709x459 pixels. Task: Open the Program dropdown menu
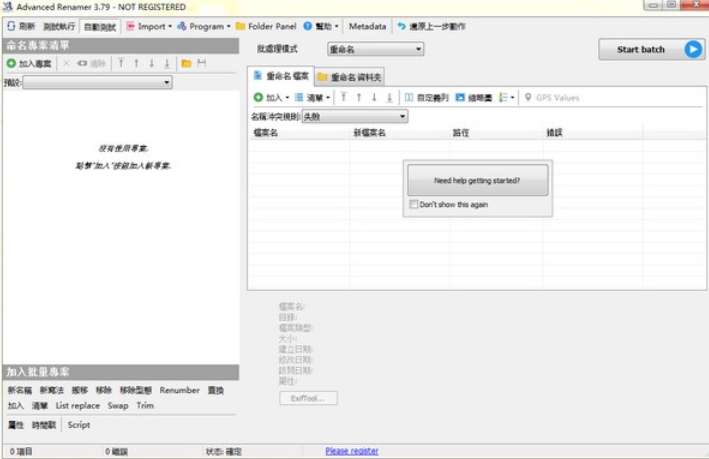[204, 26]
